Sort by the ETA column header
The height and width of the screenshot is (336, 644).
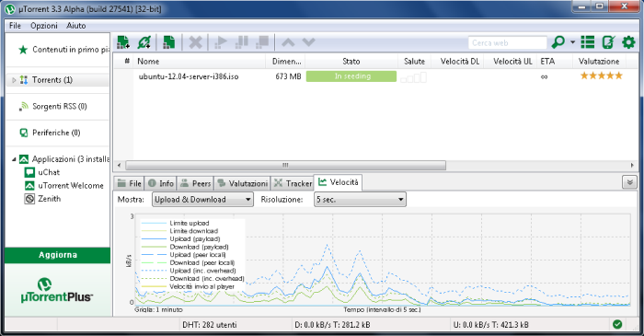coord(554,61)
